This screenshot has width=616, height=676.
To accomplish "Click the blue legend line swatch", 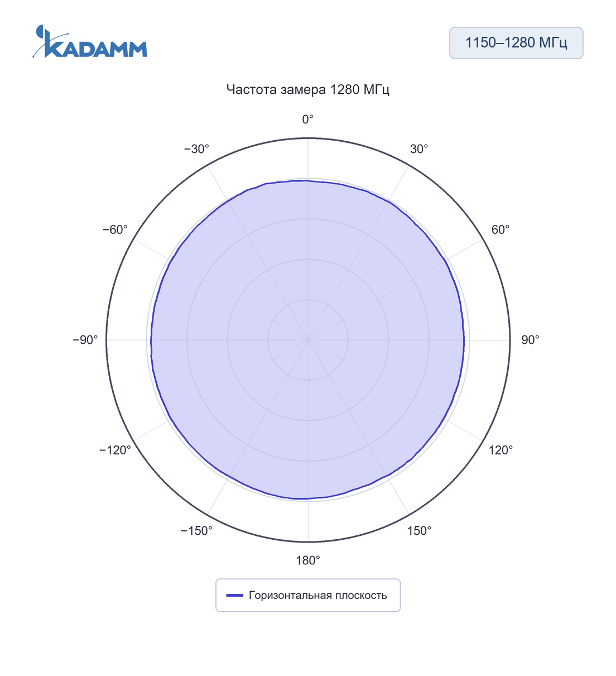I will click(234, 595).
